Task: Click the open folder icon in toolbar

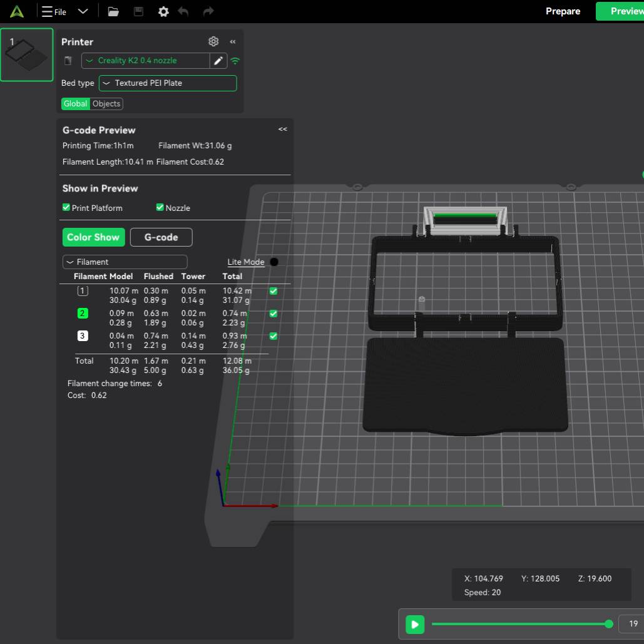Action: [x=113, y=11]
